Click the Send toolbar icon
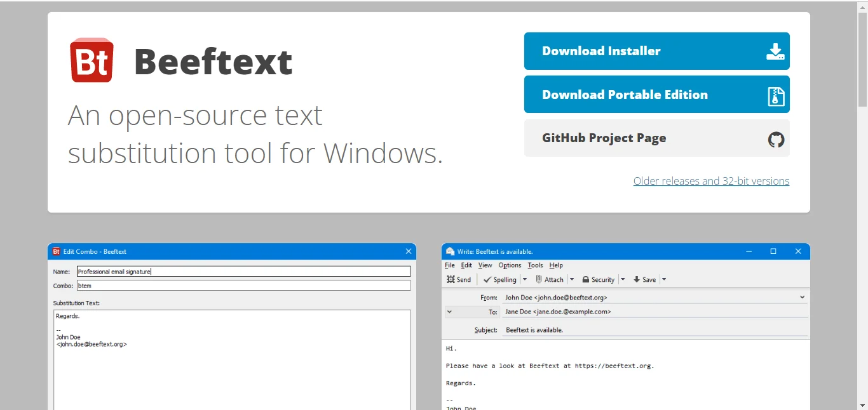Viewport: 868px width, 410px height. tap(451, 279)
